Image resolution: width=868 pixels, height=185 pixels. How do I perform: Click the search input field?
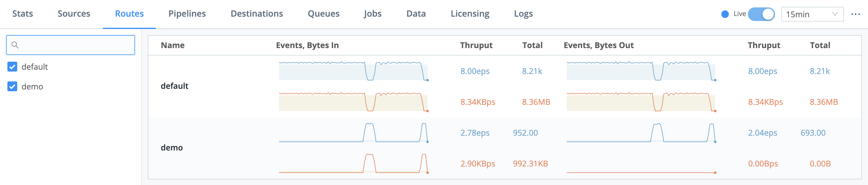tap(70, 45)
